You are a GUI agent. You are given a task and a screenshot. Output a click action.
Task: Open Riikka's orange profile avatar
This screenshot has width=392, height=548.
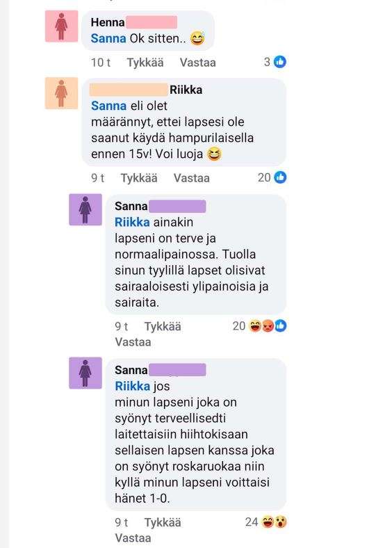(x=61, y=93)
